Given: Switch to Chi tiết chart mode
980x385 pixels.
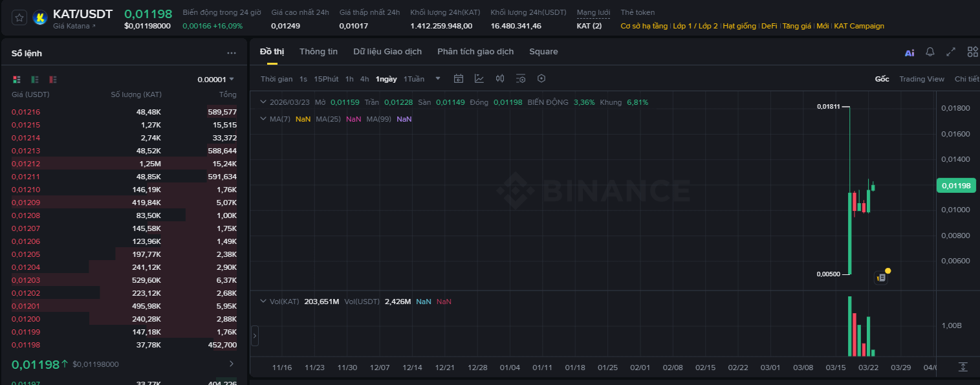Looking at the screenshot, I should pyautogui.click(x=966, y=79).
